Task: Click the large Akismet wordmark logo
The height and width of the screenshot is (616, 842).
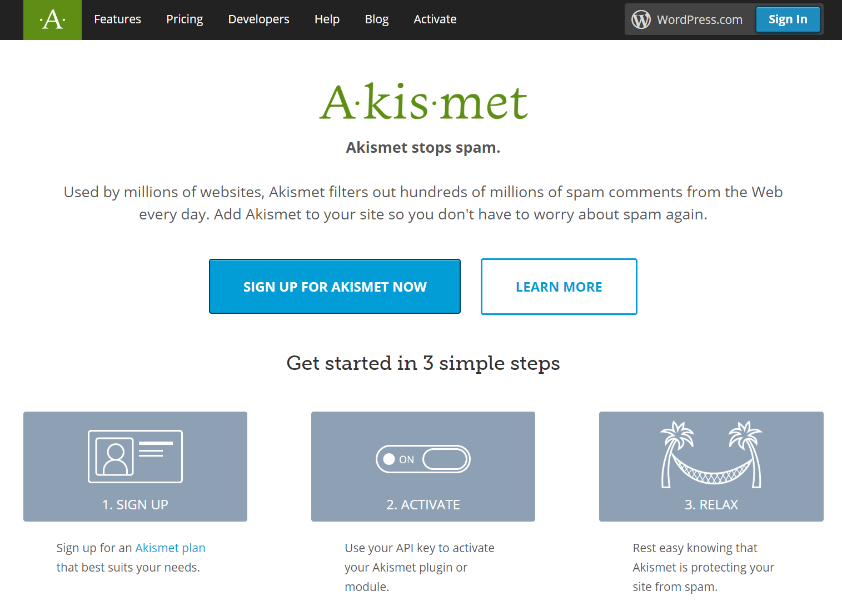Action: 423,103
